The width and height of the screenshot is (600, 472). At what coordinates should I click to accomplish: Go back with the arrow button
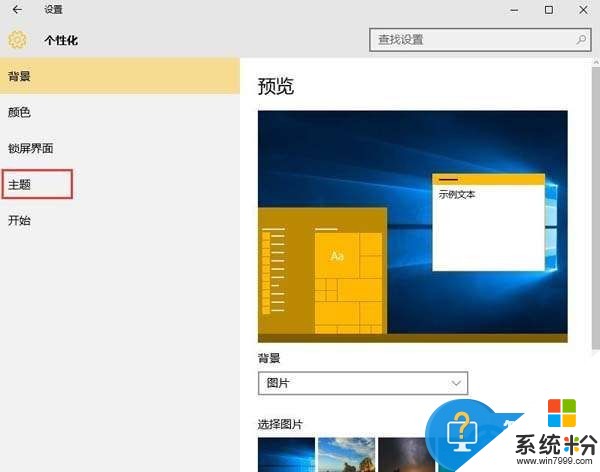point(17,10)
